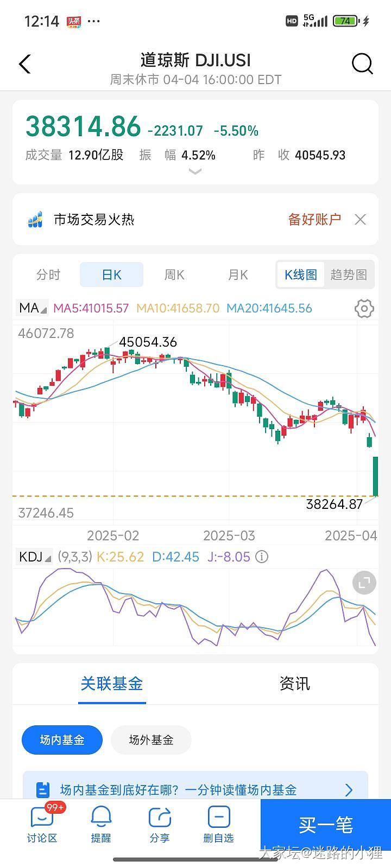Viewport: 391px width, 868px height.
Task: Dismiss the 市场交易火热 banner
Action: (360, 220)
